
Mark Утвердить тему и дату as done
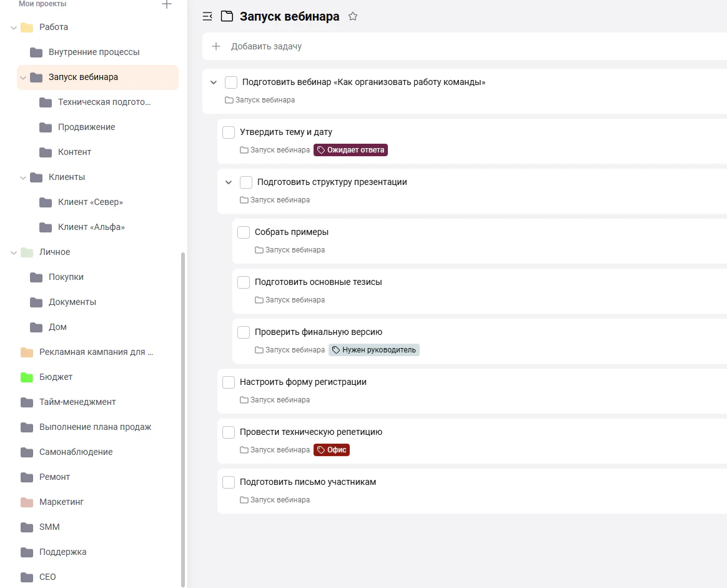(x=229, y=132)
